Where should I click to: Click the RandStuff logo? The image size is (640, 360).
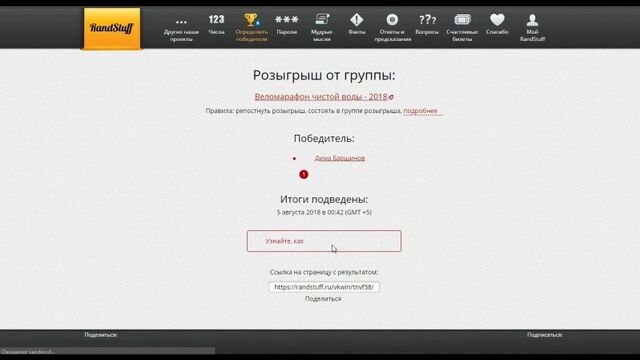[x=112, y=28]
